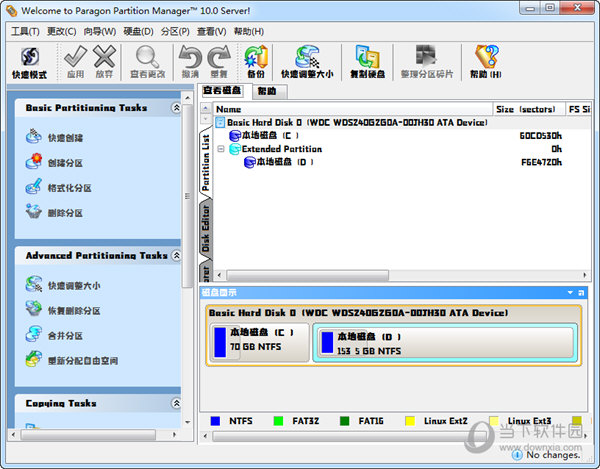600x469 pixels.
Task: Collapse the Advanced Partitioning Tasks panel
Action: click(177, 256)
